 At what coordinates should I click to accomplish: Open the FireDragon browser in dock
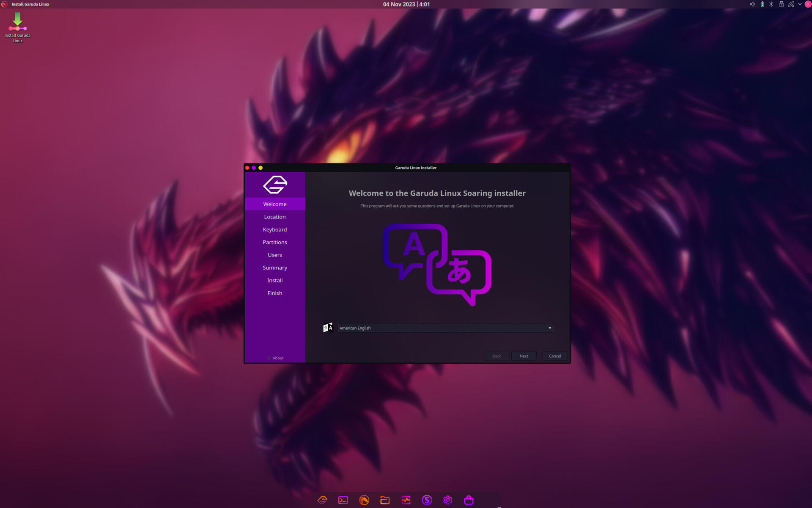(364, 500)
